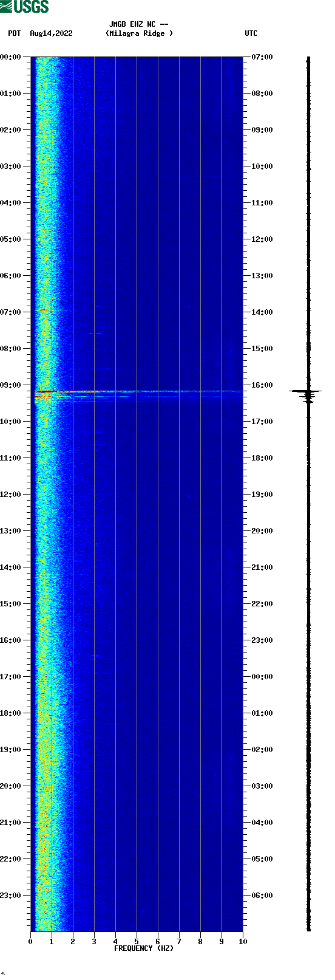The height and width of the screenshot is (980, 335).
Task: Click the date 'Aug14,2022'
Action: (x=51, y=33)
